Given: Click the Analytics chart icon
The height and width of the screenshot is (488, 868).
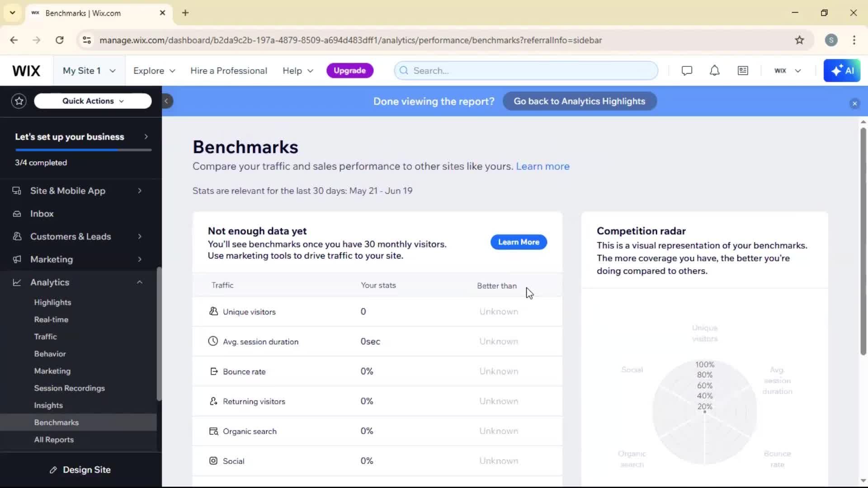Looking at the screenshot, I should tap(17, 282).
